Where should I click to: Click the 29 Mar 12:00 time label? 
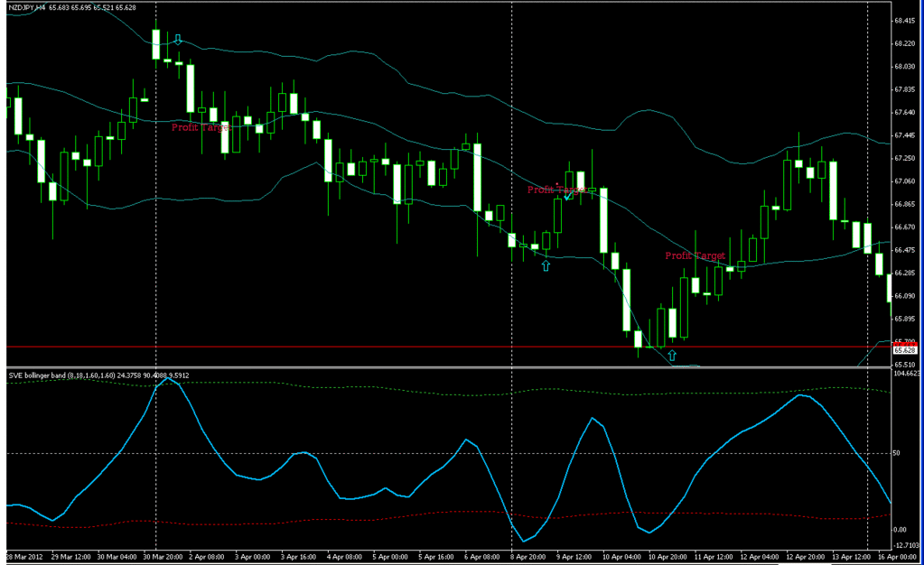click(x=70, y=557)
